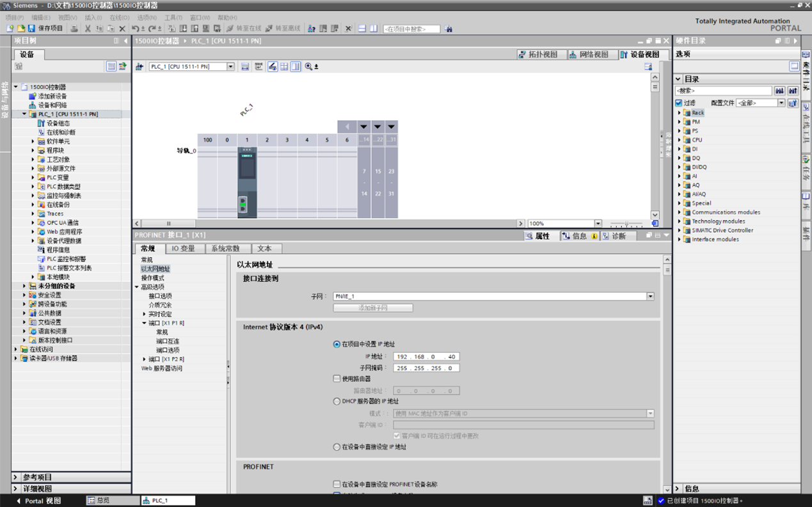This screenshot has width=812, height=507.
Task: Click the accessible devices icon near the search box
Action: coord(312,29)
